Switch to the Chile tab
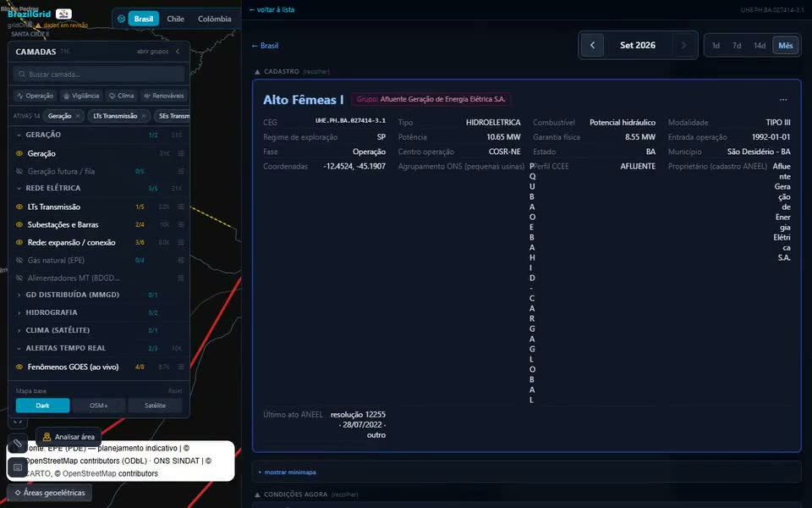The image size is (812, 508). click(175, 19)
